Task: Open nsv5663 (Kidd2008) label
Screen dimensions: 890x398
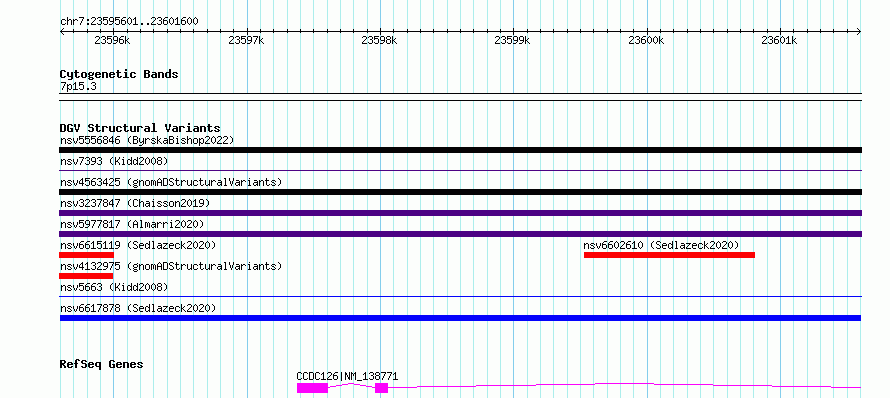Action: pos(114,287)
